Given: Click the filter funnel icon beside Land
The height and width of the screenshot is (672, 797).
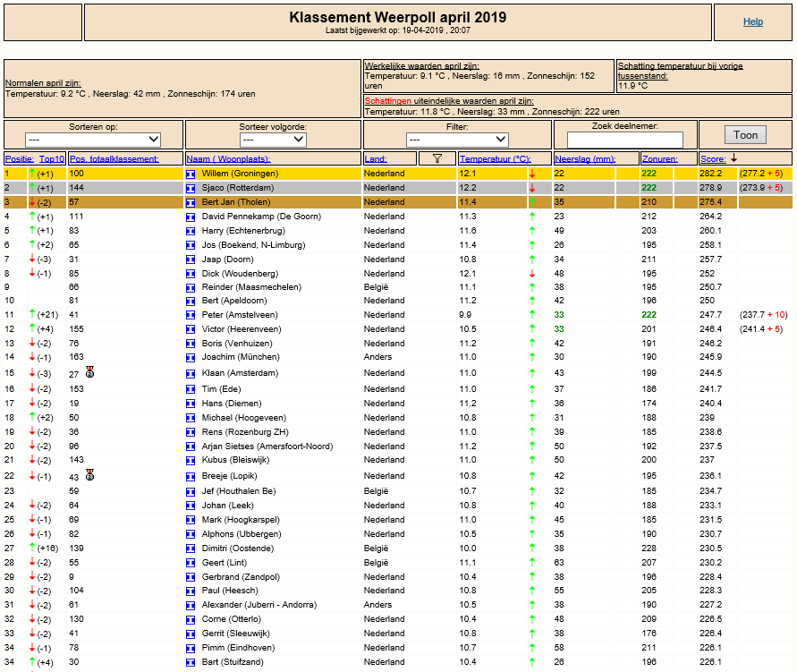Looking at the screenshot, I should pyautogui.click(x=437, y=158).
